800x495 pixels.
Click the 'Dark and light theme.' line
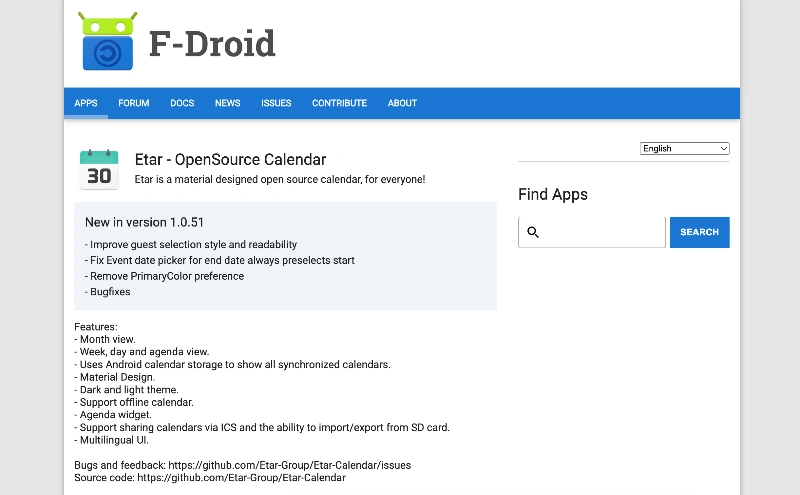127,390
